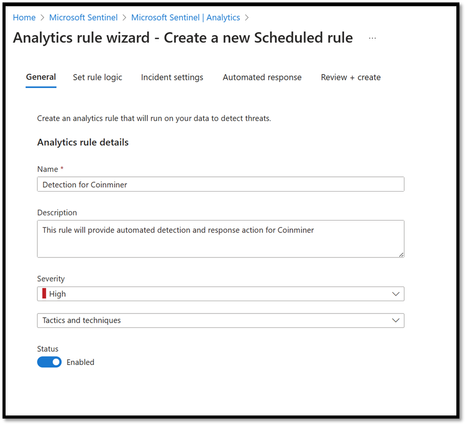The width and height of the screenshot is (466, 425).
Task: Click the breadcrumb chevron after Home
Action: [x=42, y=18]
